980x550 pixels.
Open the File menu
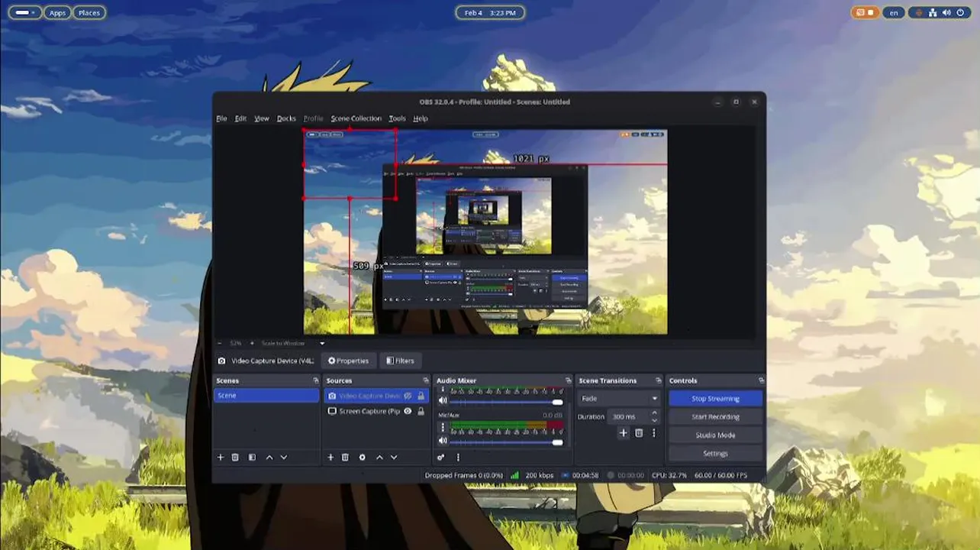click(221, 118)
